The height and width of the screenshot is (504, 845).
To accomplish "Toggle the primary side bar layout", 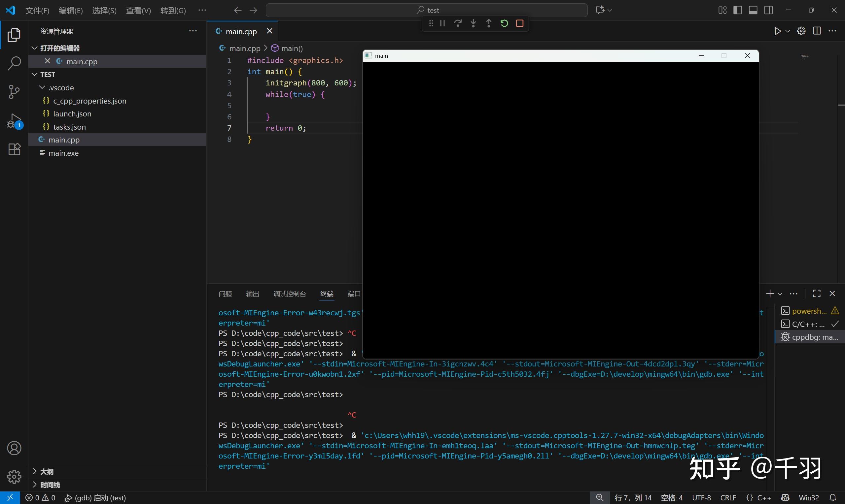I will (738, 10).
